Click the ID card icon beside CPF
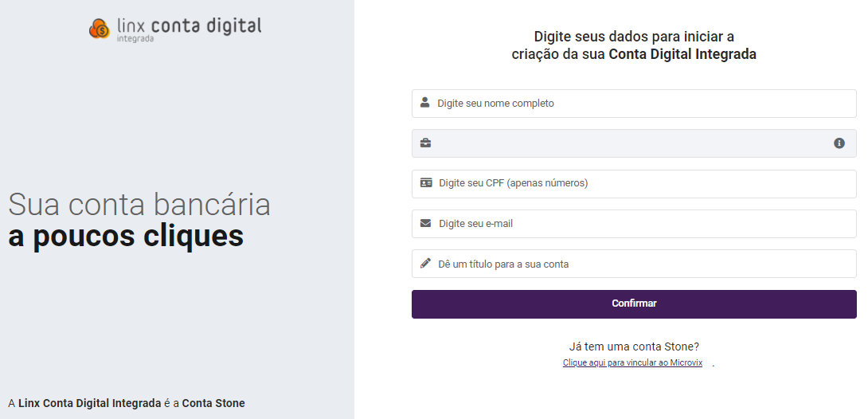Screen dimensions: 868x419 (426, 183)
